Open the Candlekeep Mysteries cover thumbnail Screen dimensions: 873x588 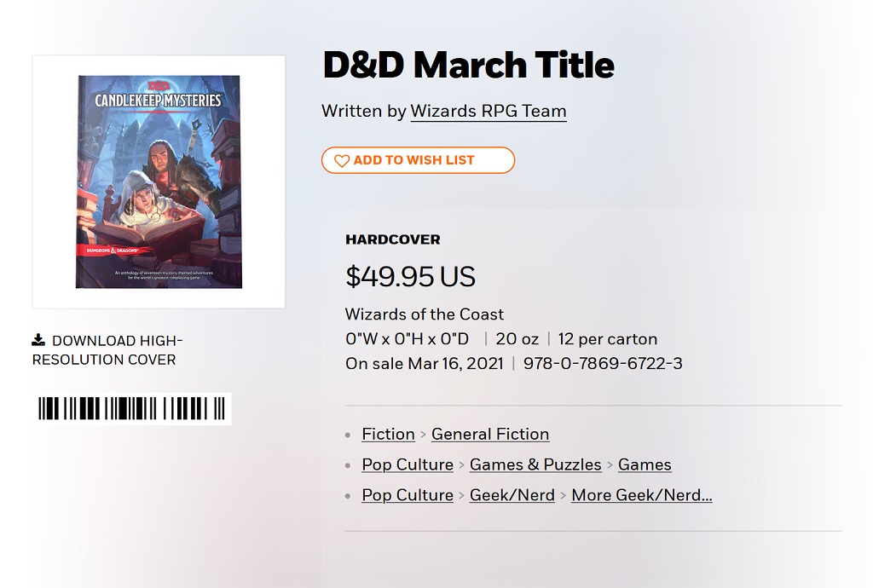[159, 182]
